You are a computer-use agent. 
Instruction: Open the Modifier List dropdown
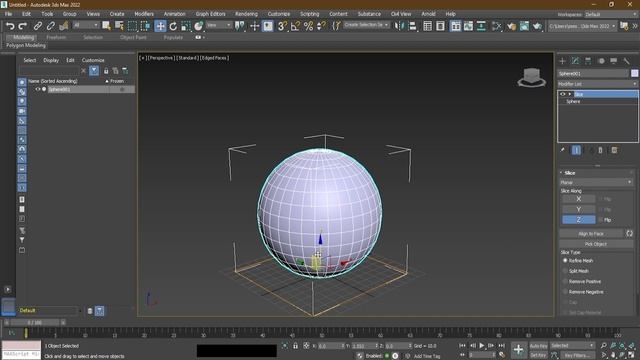point(598,84)
